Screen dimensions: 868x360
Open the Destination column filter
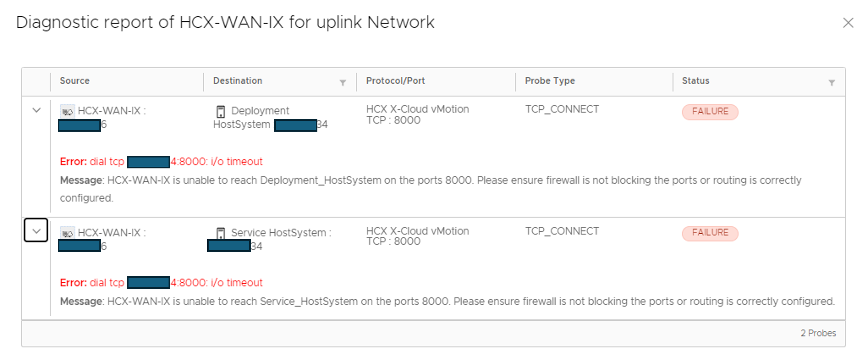(x=342, y=83)
